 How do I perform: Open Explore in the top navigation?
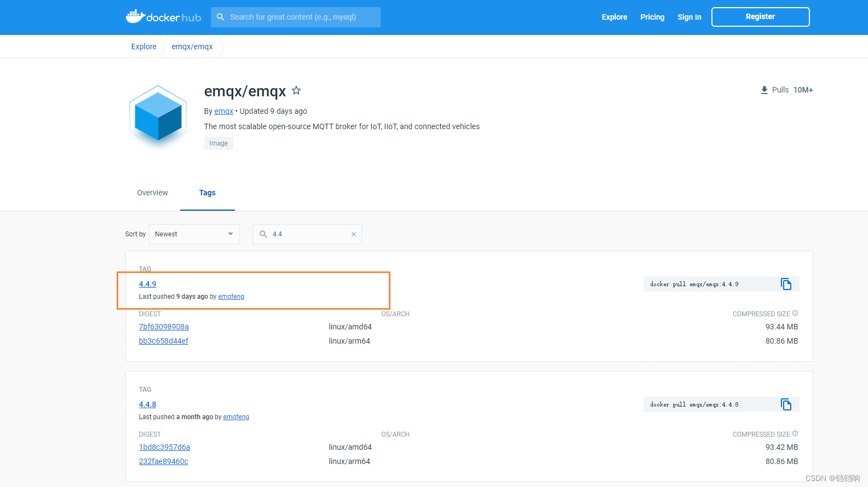[614, 17]
